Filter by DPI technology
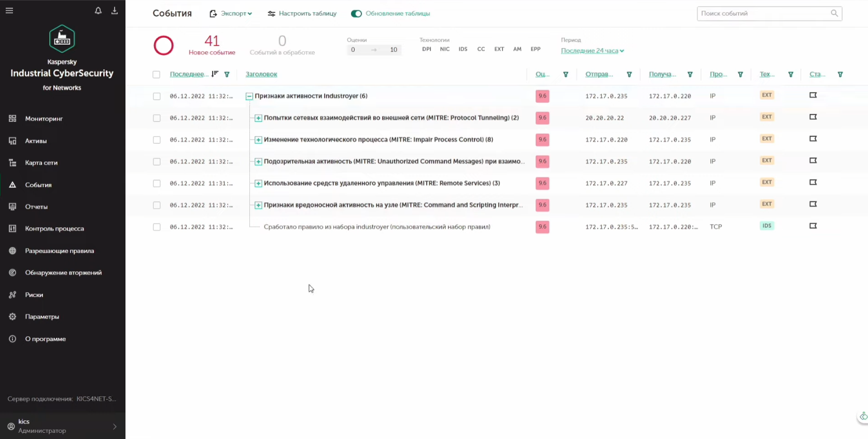The image size is (868, 439). [427, 49]
